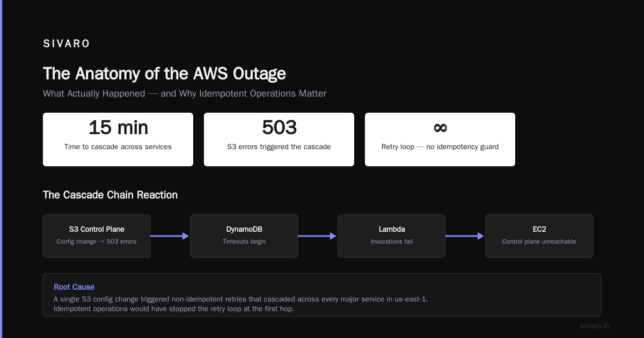Click the arrow from S3 Control Plane to DynamoDB
The width and height of the screenshot is (644, 338).
click(170, 236)
